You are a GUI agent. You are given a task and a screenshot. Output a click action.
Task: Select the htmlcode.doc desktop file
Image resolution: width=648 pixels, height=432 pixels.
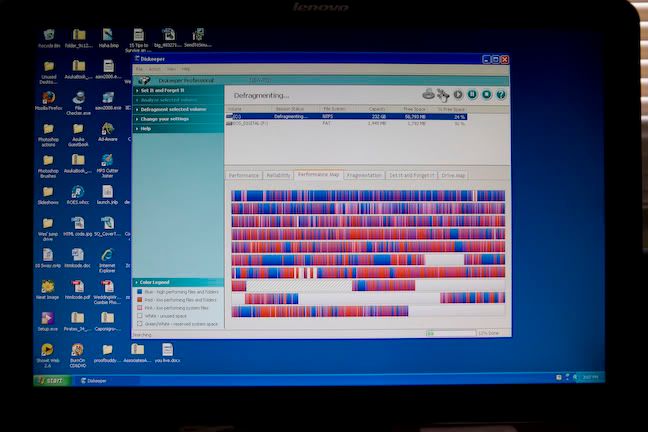click(77, 258)
